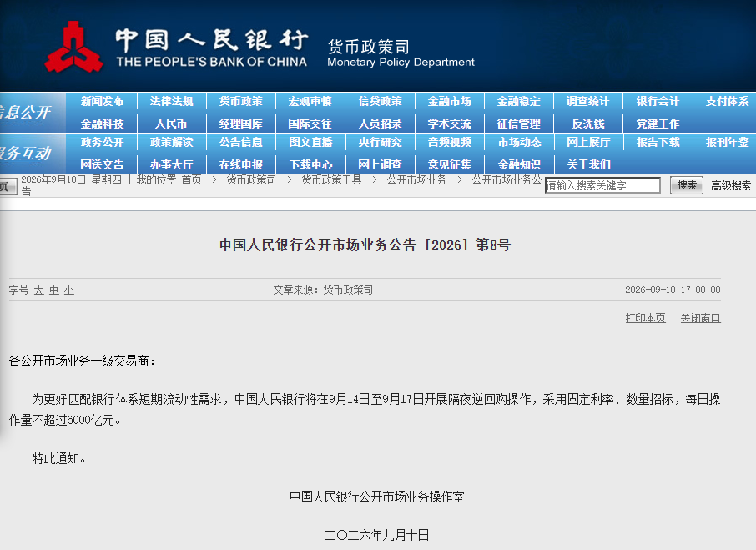The image size is (756, 550).
Task: Open the 货币政策 navigation menu item
Action: pos(240,101)
